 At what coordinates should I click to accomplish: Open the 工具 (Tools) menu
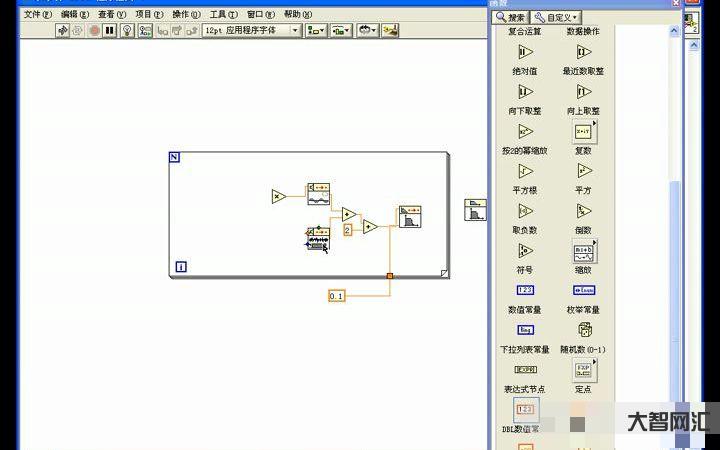(223, 15)
